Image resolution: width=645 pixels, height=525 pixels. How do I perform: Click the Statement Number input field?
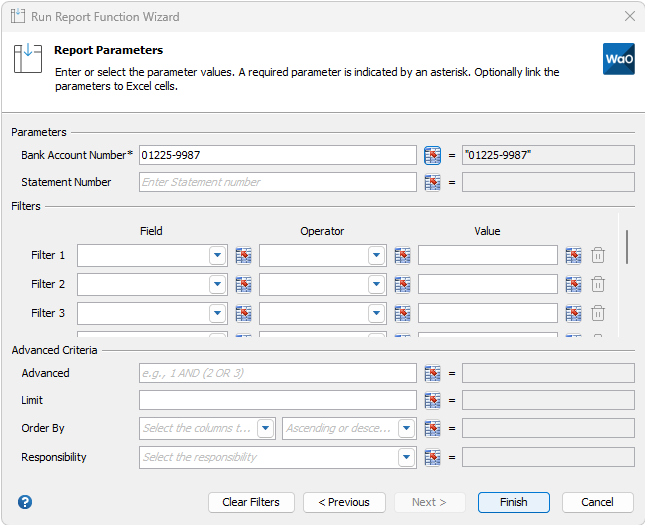(x=277, y=182)
